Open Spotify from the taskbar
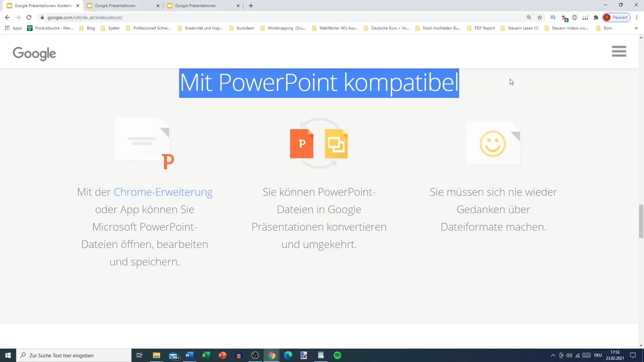Viewport: 644px width, 362px height. [337, 355]
